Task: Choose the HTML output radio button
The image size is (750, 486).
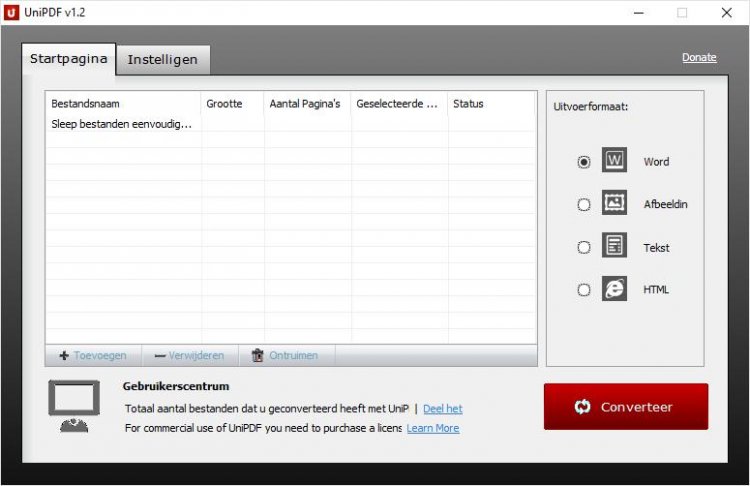Action: point(584,290)
